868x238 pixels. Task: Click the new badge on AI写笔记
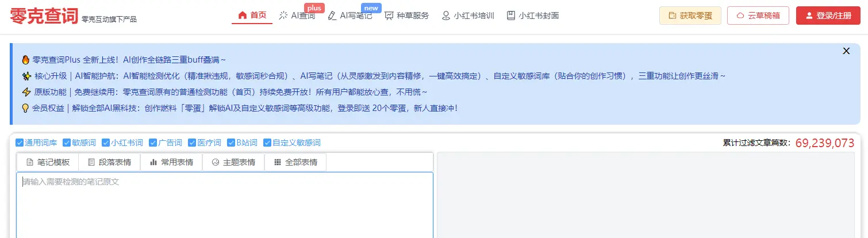coord(371,7)
